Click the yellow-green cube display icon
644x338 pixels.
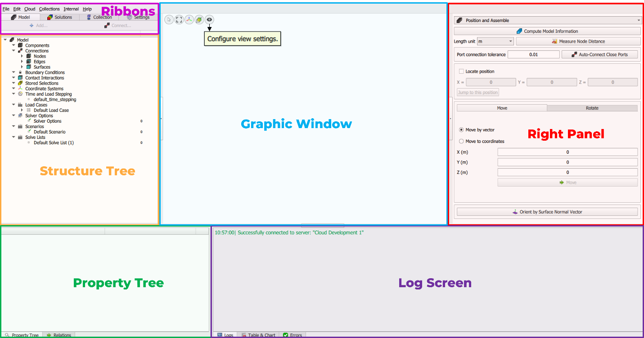tap(199, 19)
